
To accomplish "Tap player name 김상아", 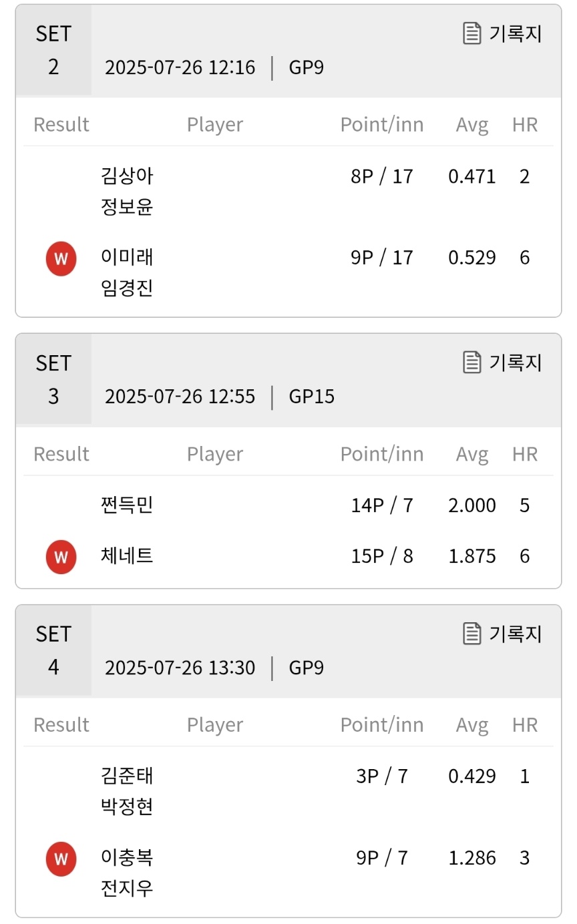I will (127, 176).
